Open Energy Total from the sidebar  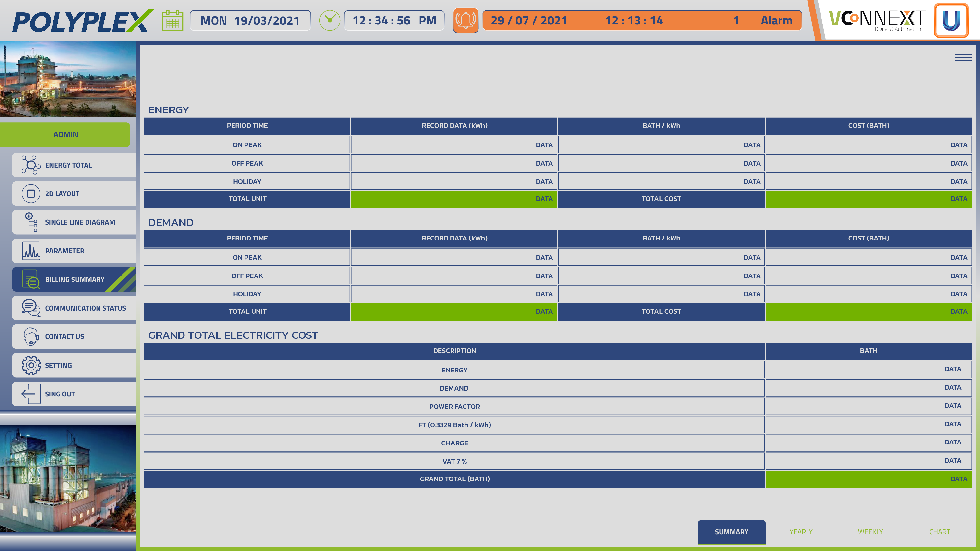74,165
